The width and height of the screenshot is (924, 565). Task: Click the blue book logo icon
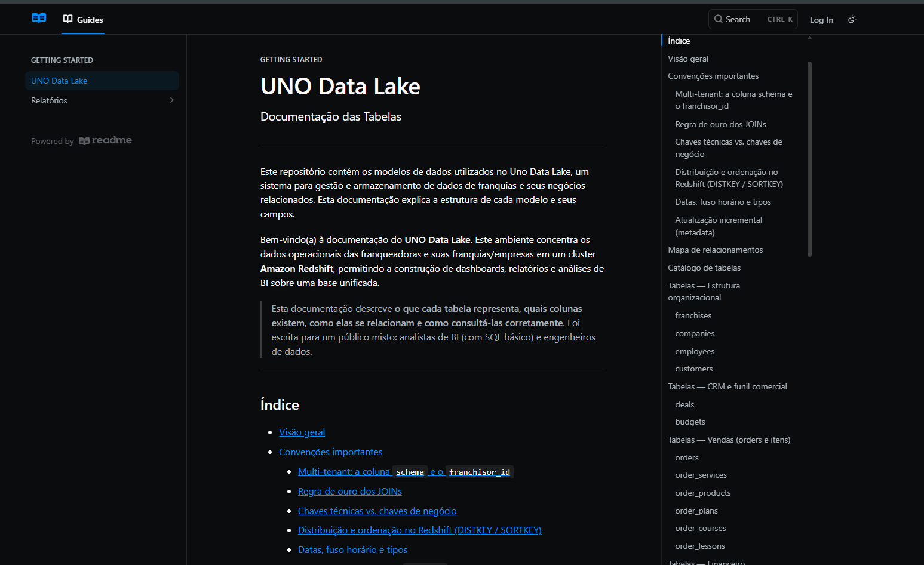[x=39, y=19]
